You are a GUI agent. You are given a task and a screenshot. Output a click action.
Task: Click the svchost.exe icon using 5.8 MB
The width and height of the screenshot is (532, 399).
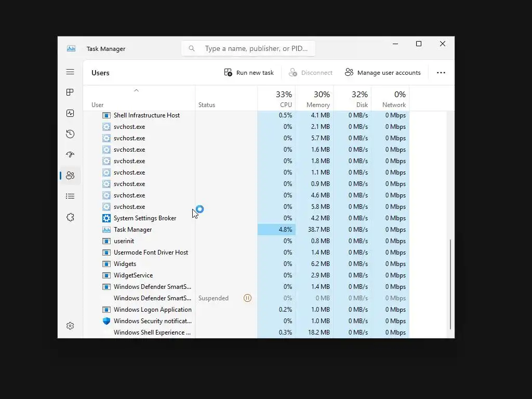click(106, 207)
